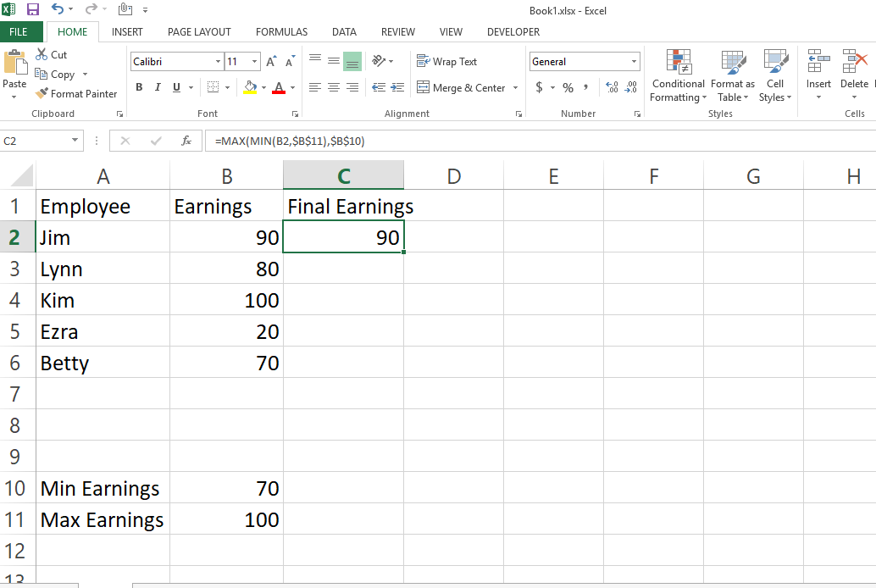The width and height of the screenshot is (876, 588).
Task: Cut the selected cell contents
Action: point(52,55)
